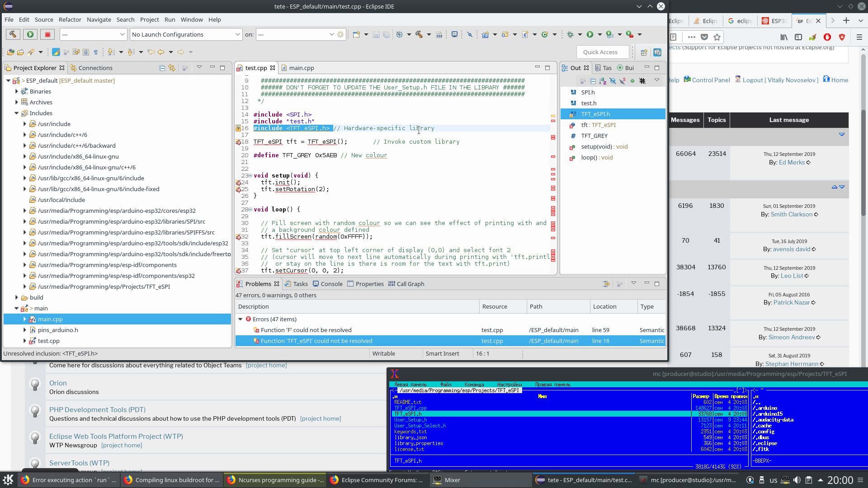
Task: Toggle Word Wrap toolbar icon
Action: (75, 52)
